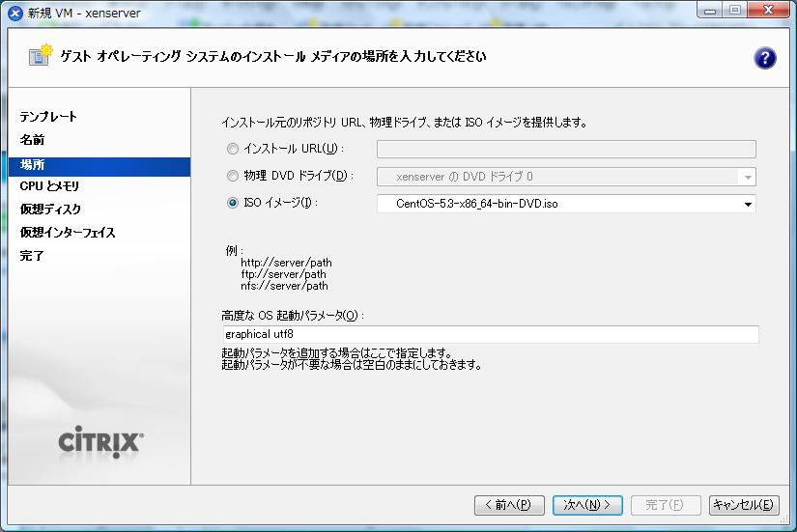The width and height of the screenshot is (797, 532).
Task: Select the インストール URL radio button
Action: coord(233,149)
